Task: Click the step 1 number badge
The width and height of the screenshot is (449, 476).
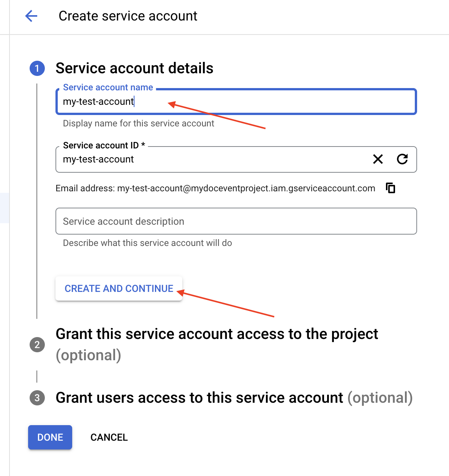Action: (x=37, y=68)
